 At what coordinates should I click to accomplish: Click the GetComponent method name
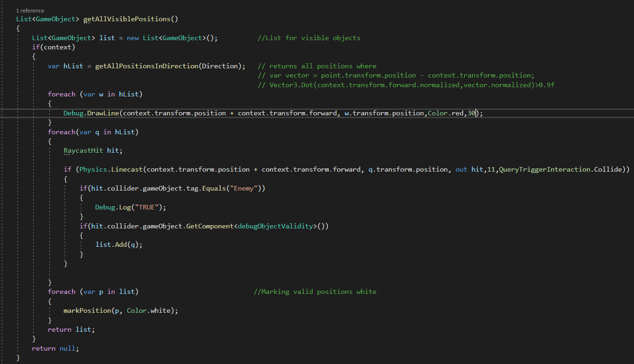210,226
